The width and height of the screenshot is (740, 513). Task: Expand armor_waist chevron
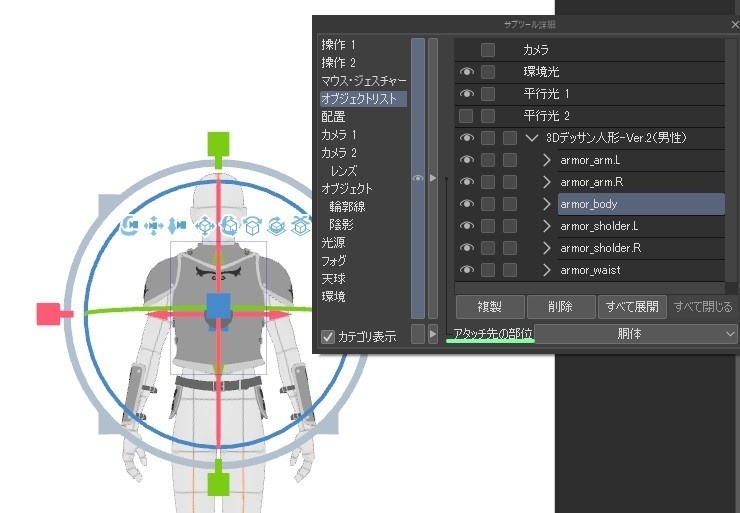(547, 270)
